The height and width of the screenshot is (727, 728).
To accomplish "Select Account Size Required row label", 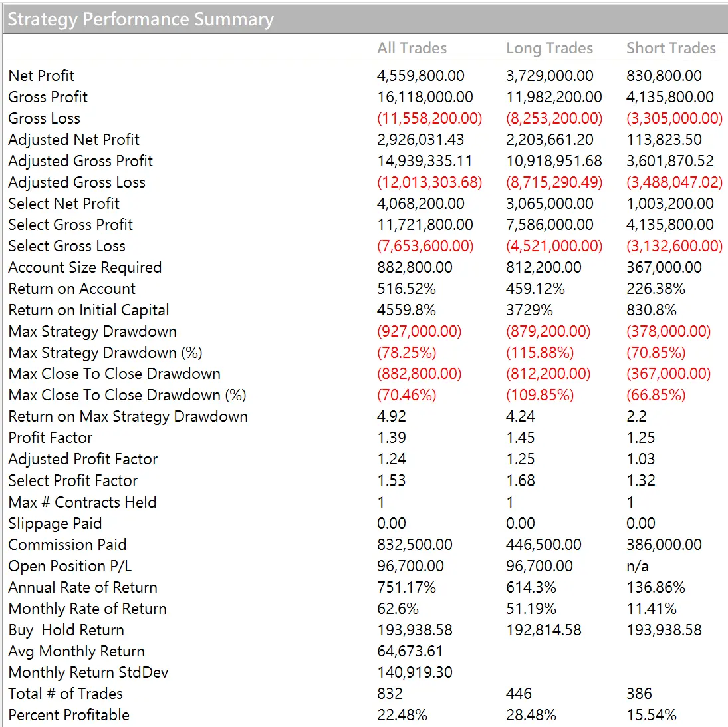I will [85, 267].
